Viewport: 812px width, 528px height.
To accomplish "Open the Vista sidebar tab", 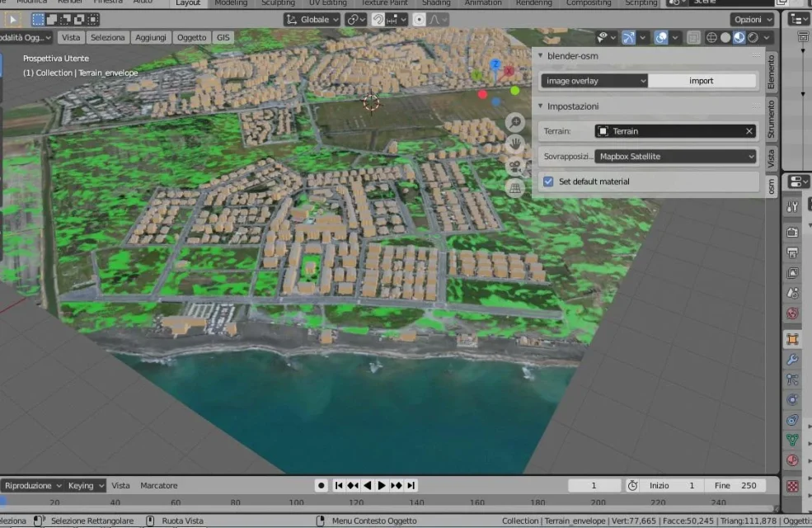I will (x=771, y=158).
